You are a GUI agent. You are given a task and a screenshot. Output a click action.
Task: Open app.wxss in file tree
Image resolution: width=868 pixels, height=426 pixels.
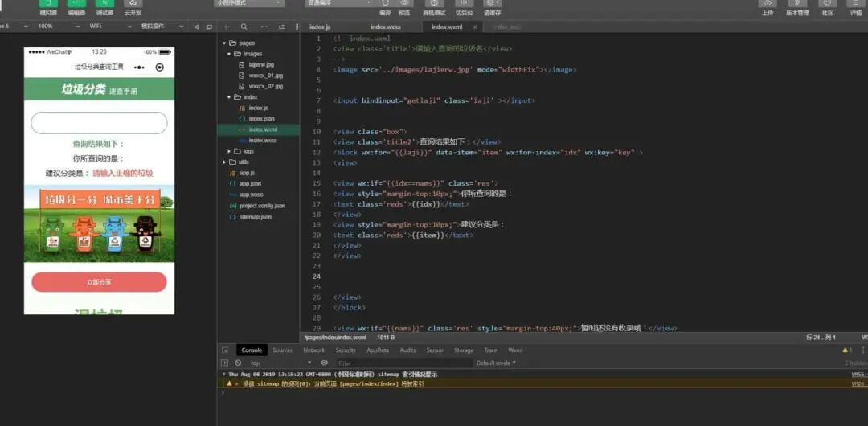coord(252,195)
